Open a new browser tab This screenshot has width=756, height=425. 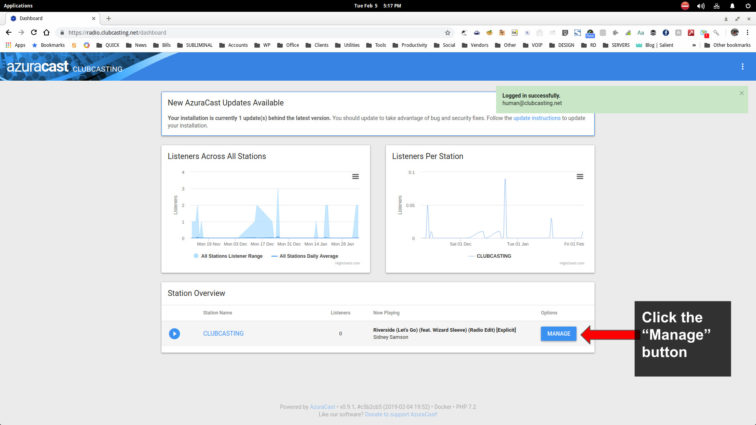point(108,18)
